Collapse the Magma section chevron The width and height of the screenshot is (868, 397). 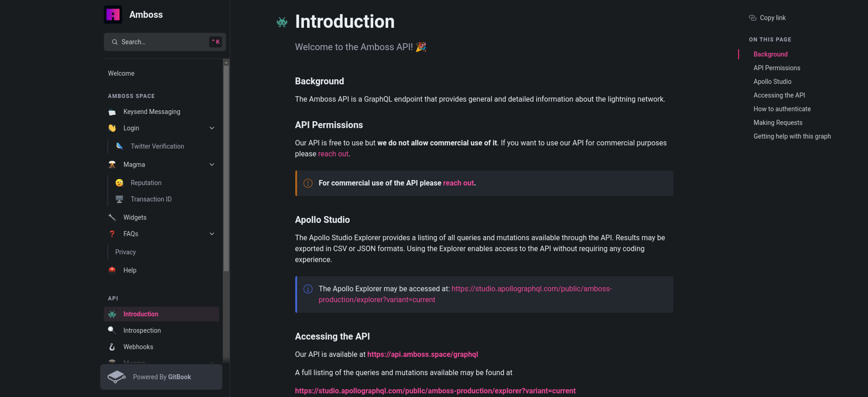click(x=212, y=165)
